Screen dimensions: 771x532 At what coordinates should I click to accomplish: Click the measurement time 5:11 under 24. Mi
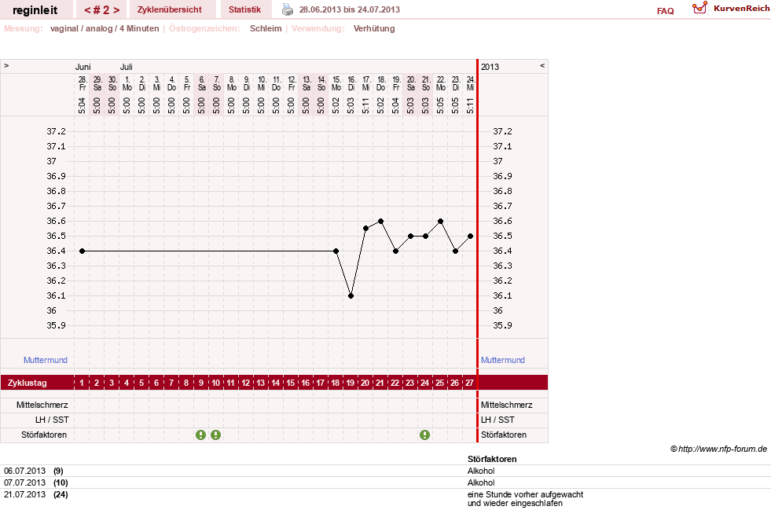pyautogui.click(x=470, y=106)
